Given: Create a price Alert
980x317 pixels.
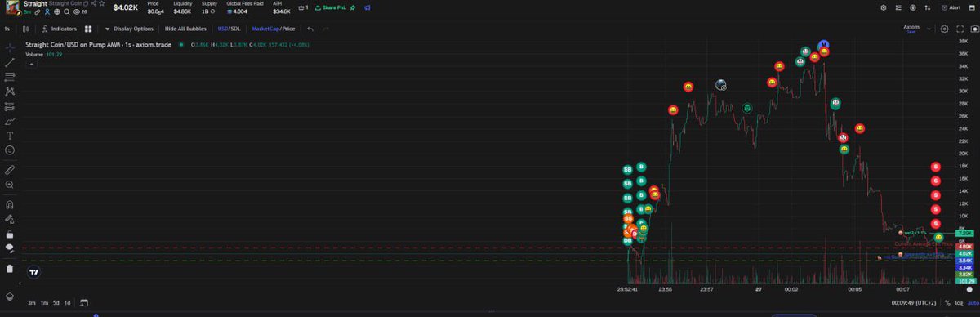Looking at the screenshot, I should tap(951, 7).
